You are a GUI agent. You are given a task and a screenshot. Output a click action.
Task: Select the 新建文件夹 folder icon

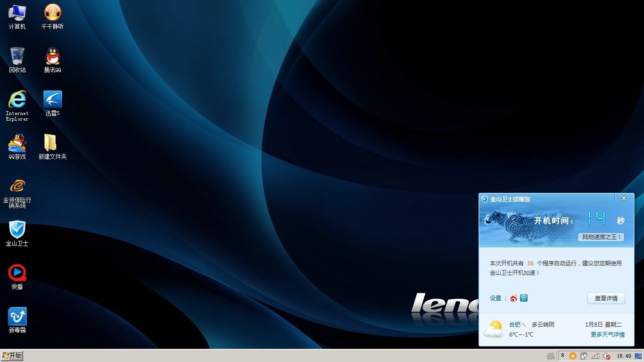52,147
